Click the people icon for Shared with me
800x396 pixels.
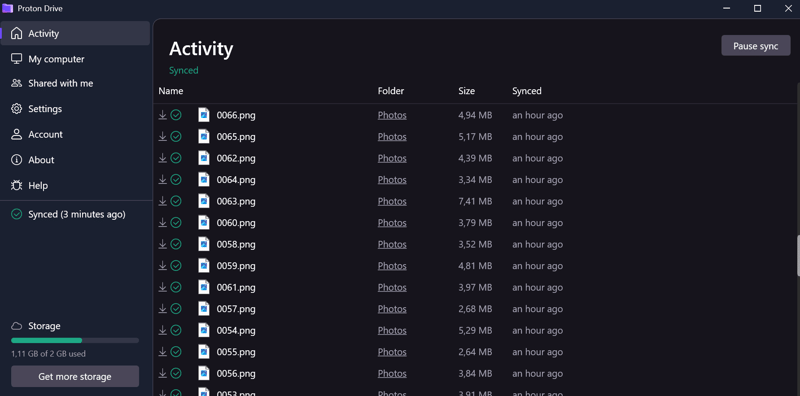pos(17,83)
